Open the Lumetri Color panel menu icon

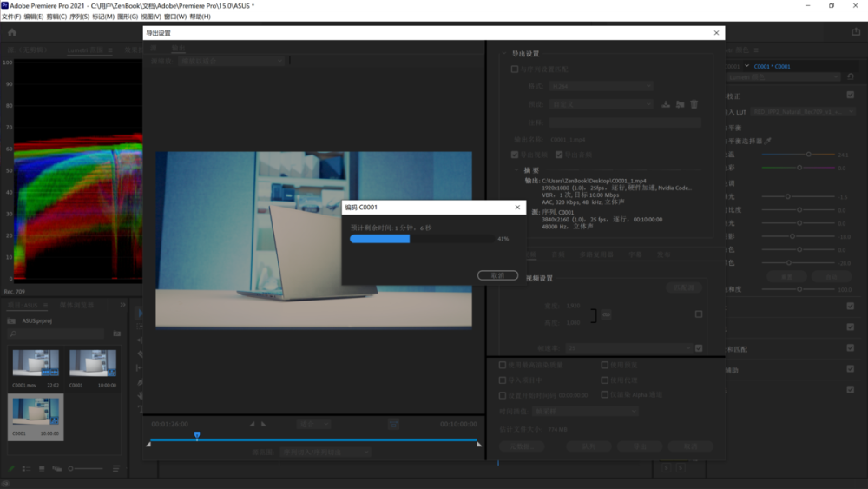coord(756,50)
